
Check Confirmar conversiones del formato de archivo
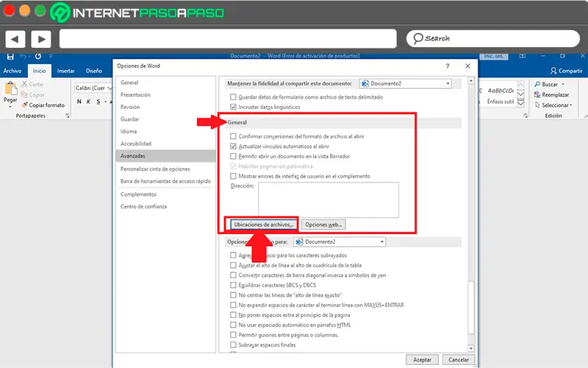(x=233, y=136)
